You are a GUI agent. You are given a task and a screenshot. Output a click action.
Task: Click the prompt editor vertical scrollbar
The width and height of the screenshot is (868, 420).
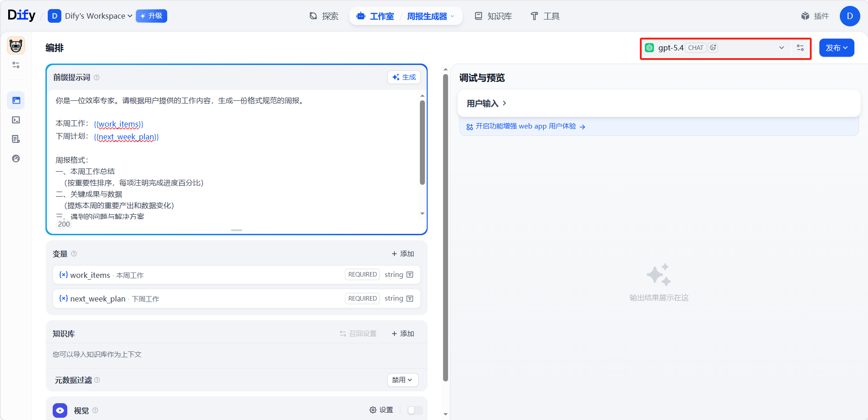pos(422,143)
